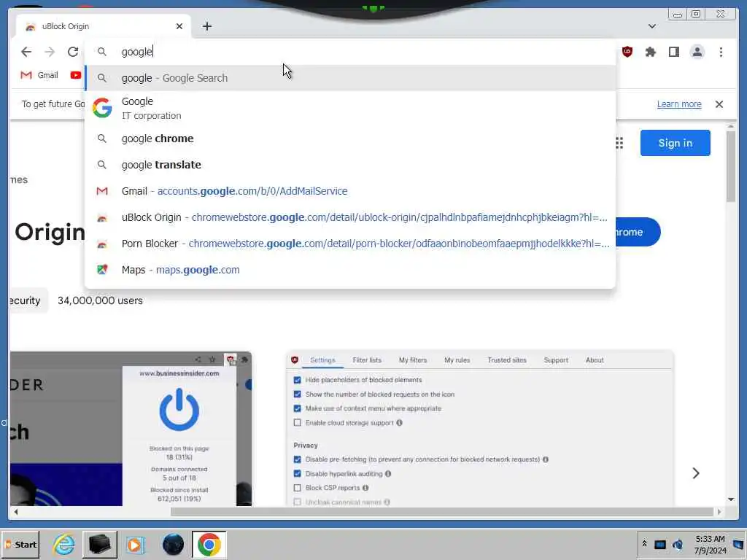Open the Chrome three-dot menu
Viewport: 747px width, 560px height.
(721, 52)
